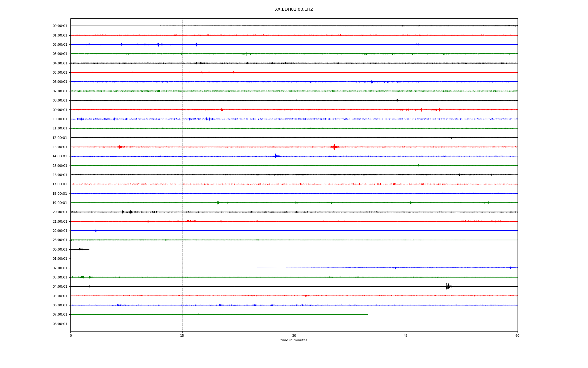Click the x-axis tick label 60

coord(517,335)
